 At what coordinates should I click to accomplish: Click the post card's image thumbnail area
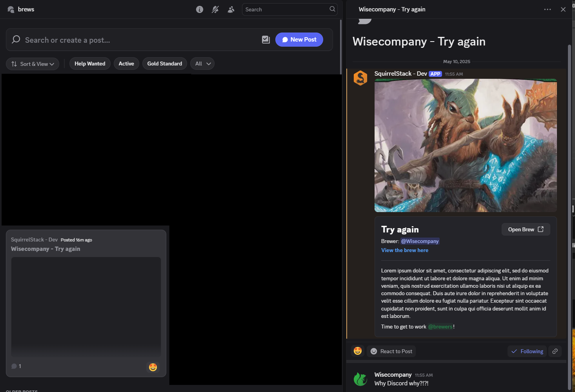(86, 307)
